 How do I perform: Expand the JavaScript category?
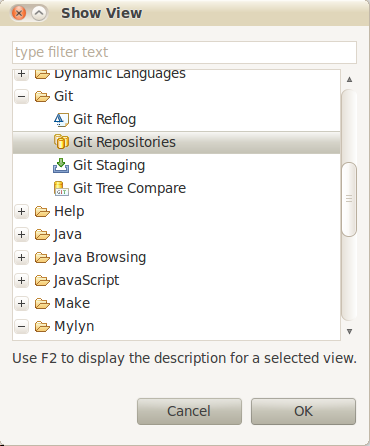(22, 281)
